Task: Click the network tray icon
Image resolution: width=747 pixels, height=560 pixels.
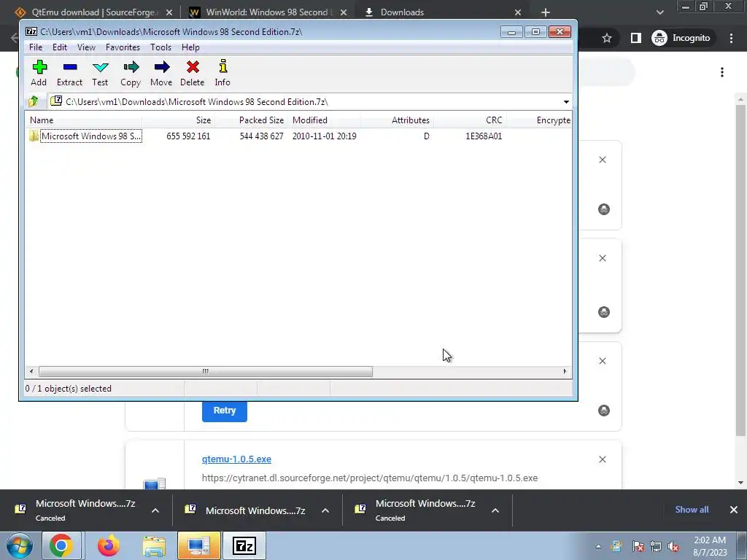Action: (656, 547)
